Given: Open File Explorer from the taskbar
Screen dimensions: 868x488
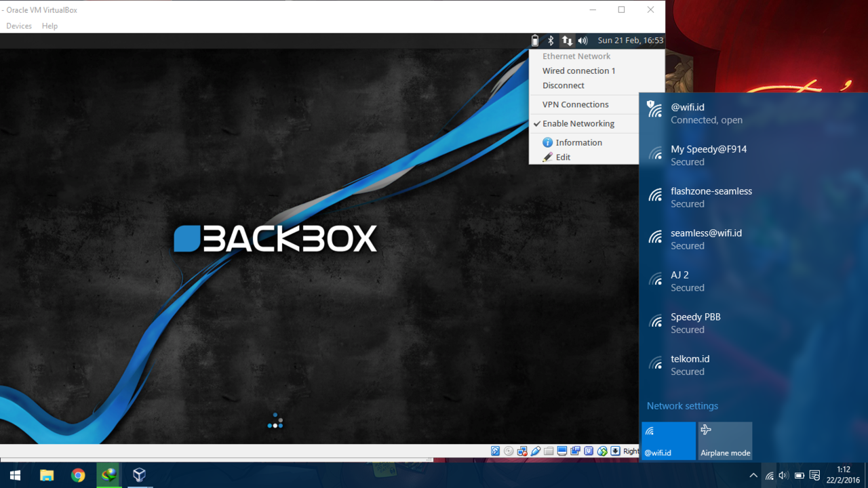Looking at the screenshot, I should pyautogui.click(x=47, y=475).
